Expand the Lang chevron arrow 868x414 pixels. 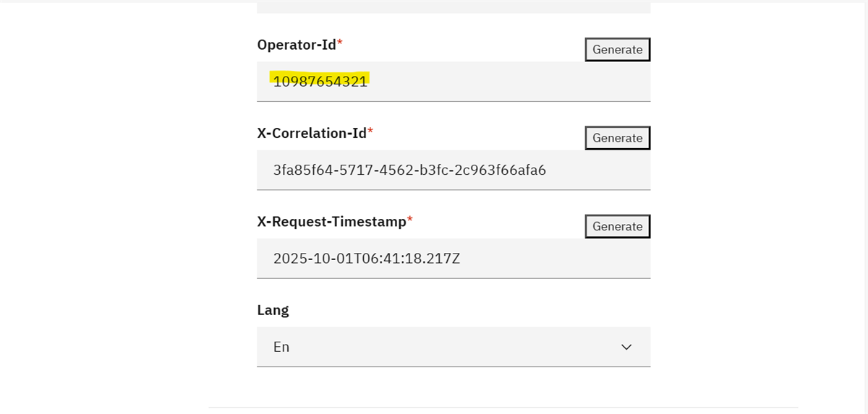pos(626,348)
